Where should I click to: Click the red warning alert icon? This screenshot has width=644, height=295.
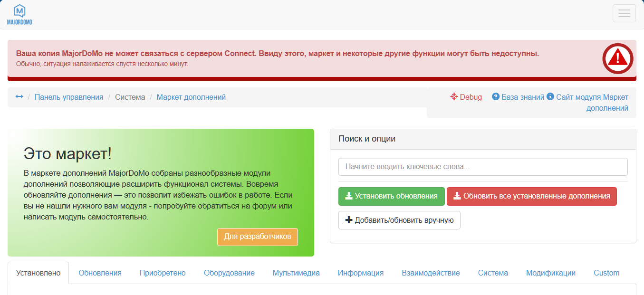click(x=618, y=58)
